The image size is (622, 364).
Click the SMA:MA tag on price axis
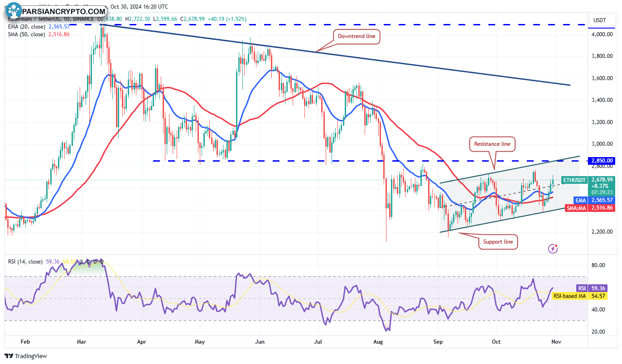coord(576,207)
